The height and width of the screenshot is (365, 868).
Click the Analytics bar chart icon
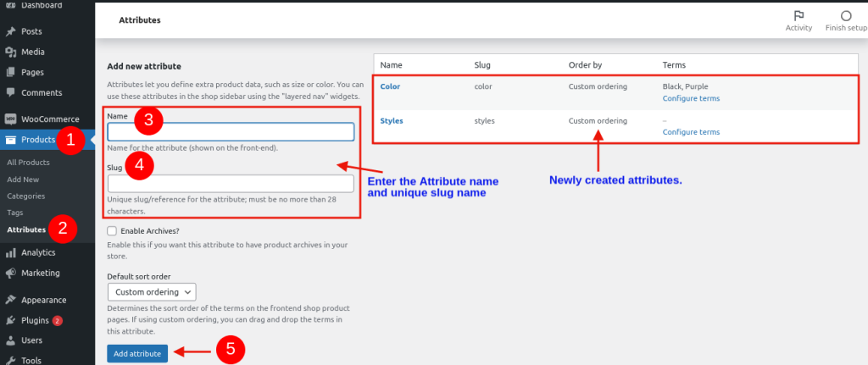click(x=10, y=252)
